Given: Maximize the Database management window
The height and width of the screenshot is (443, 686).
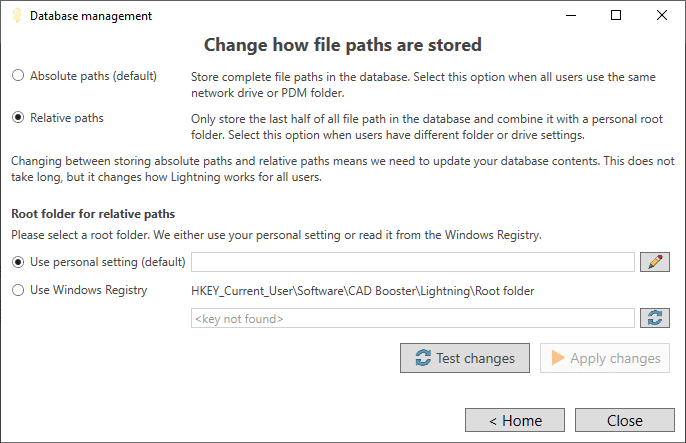Looking at the screenshot, I should [x=616, y=16].
